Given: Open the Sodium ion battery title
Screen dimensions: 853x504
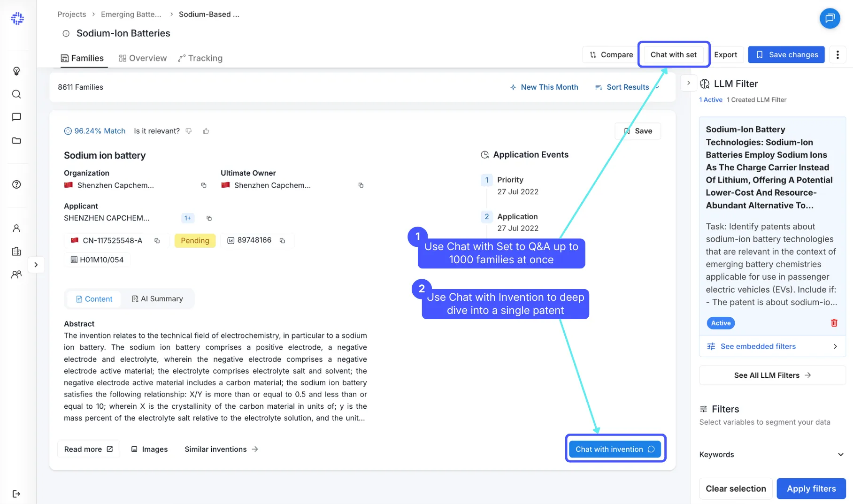Looking at the screenshot, I should 105,155.
